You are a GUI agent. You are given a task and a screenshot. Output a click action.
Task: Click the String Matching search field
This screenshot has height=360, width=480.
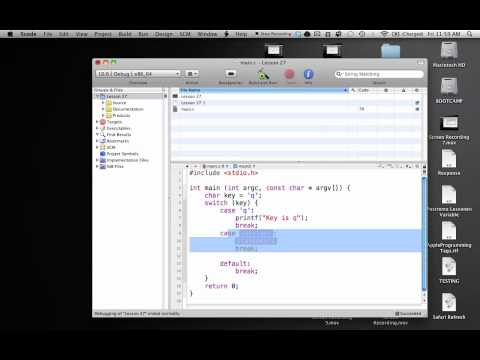tap(379, 74)
